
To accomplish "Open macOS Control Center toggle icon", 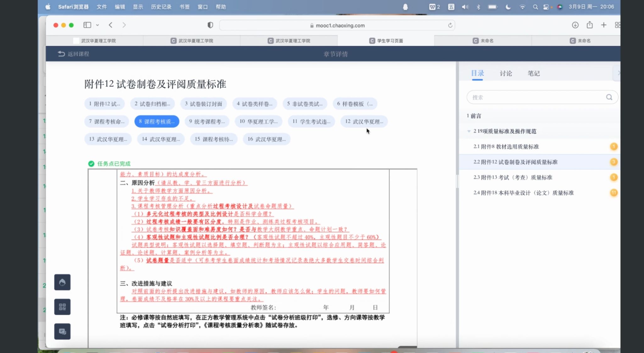I will click(x=546, y=7).
